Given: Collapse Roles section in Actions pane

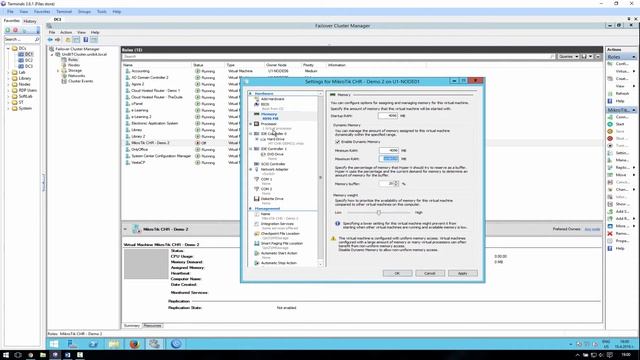Looking at the screenshot, I should coord(634,57).
